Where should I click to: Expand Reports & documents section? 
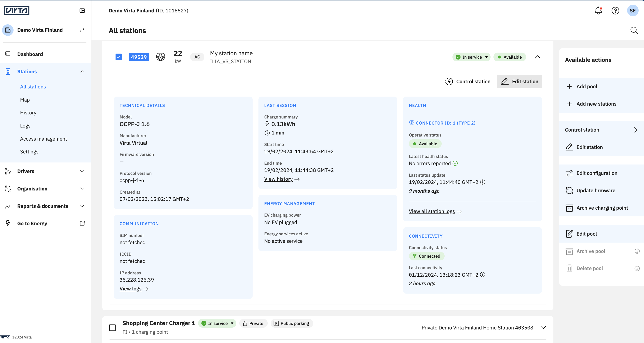pos(82,206)
